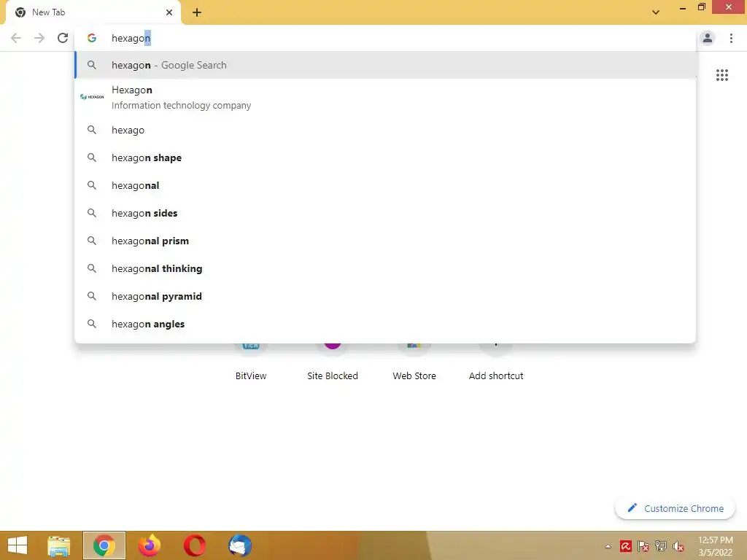Select the 'hexagon angles' suggestion
Viewport: 747px width, 560px height.
coord(385,323)
